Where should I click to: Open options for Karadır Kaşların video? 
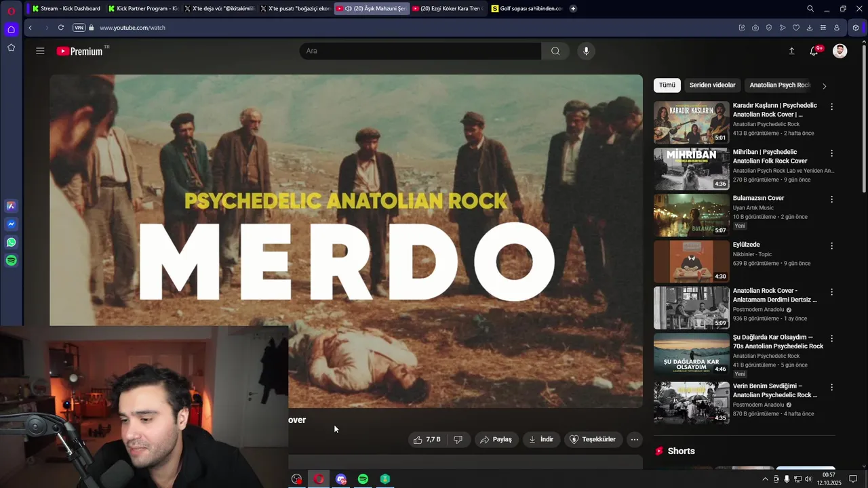coord(831,107)
